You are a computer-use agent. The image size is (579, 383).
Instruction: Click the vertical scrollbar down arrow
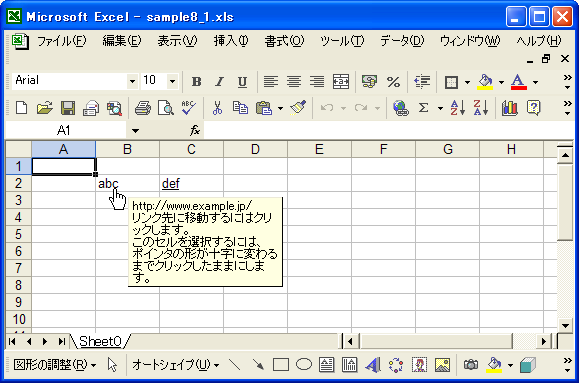565,325
